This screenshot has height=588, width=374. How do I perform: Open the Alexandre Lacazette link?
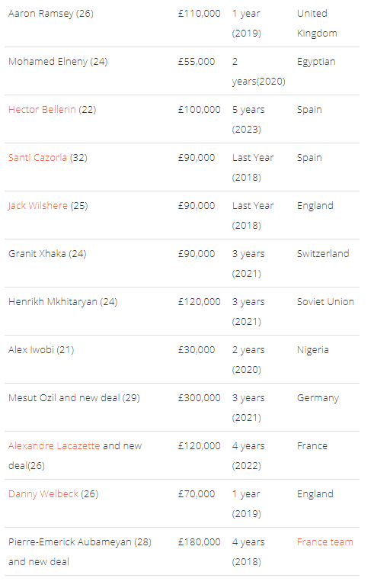coord(54,445)
